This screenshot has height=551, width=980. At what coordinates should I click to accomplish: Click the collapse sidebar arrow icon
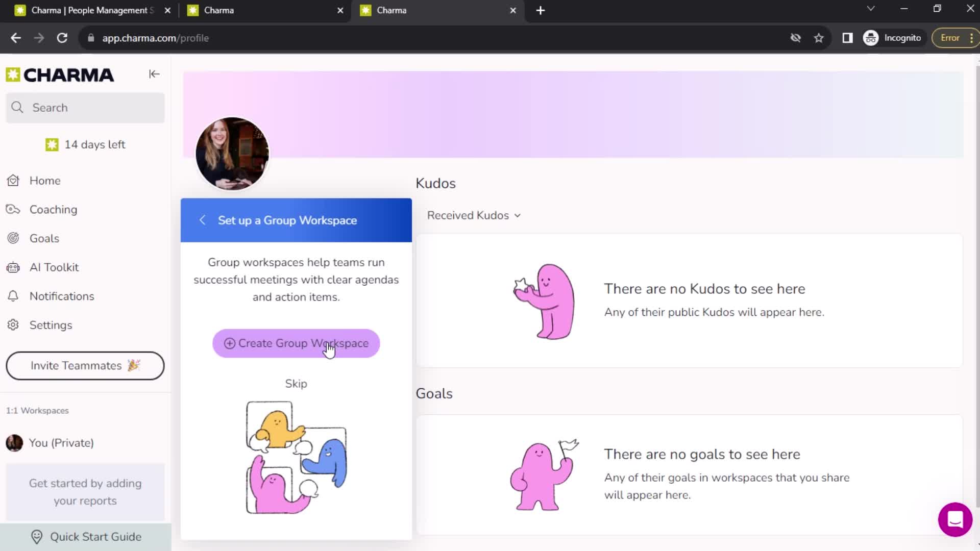[154, 74]
